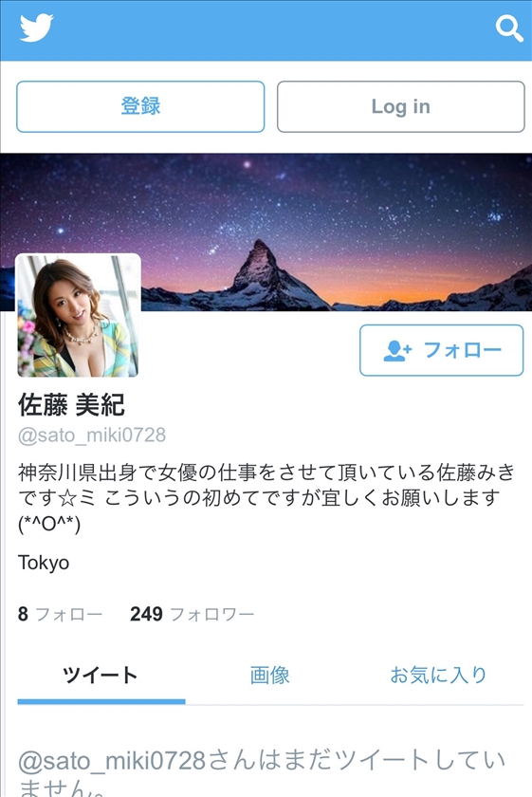Switch to the ツイート tab

tap(101, 675)
